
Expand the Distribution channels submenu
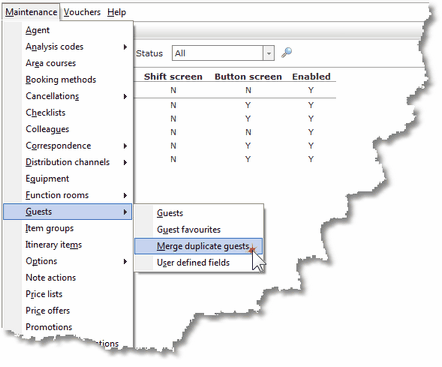point(68,162)
